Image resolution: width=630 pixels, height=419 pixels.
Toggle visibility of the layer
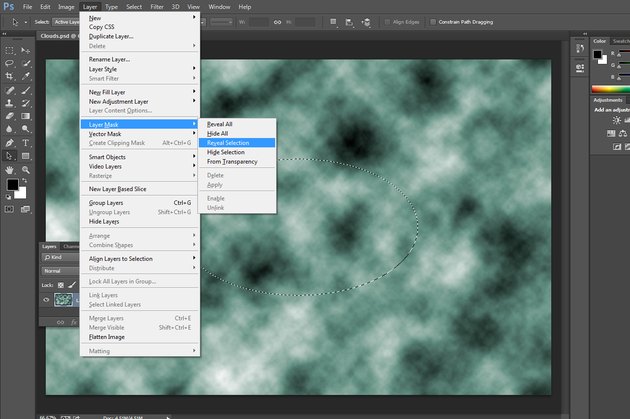(x=46, y=300)
